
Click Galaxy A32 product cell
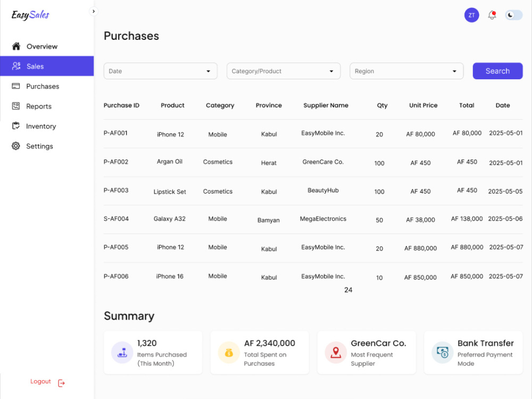click(170, 219)
